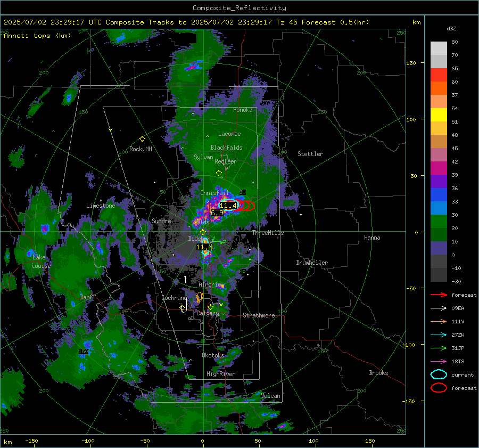Click the 6.9 storm top label

point(217,213)
